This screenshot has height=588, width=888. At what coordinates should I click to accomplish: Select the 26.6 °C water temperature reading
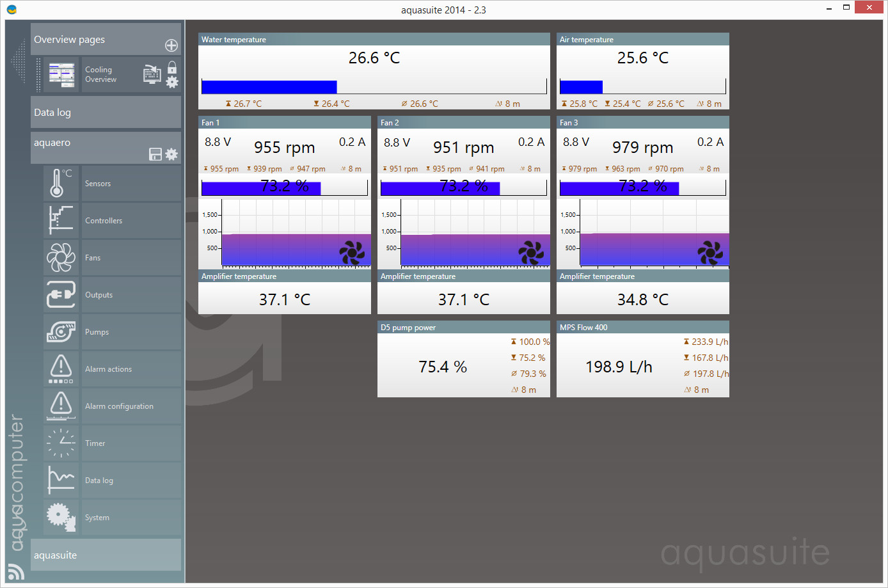tap(374, 58)
